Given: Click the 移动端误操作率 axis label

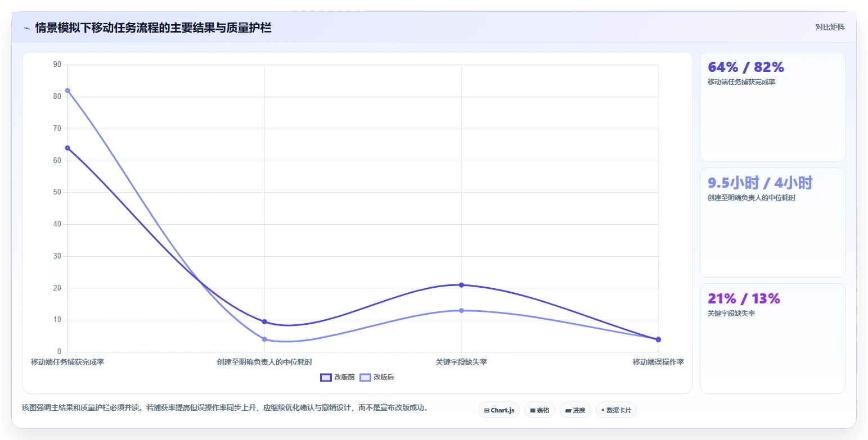Looking at the screenshot, I should (x=658, y=362).
